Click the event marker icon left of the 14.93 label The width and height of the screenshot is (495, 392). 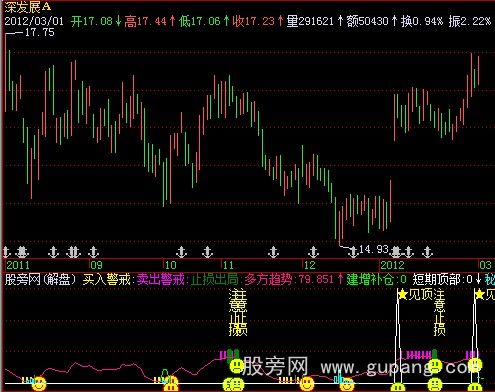353,252
